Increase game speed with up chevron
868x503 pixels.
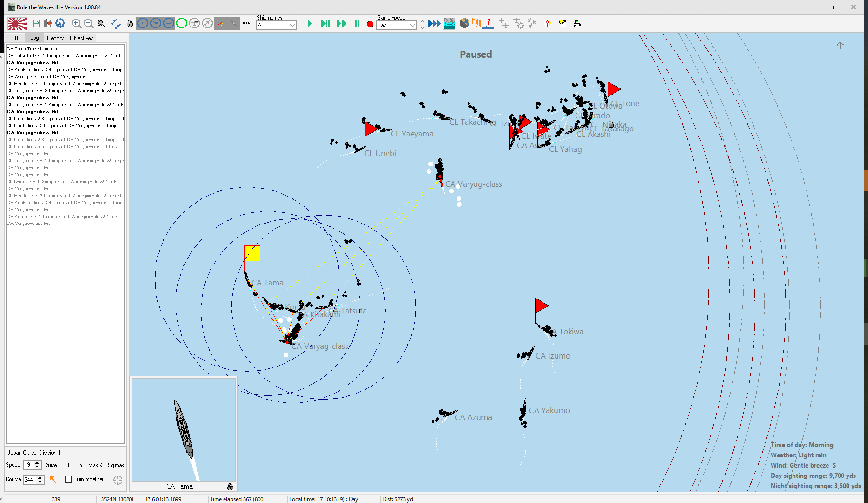click(x=422, y=21)
